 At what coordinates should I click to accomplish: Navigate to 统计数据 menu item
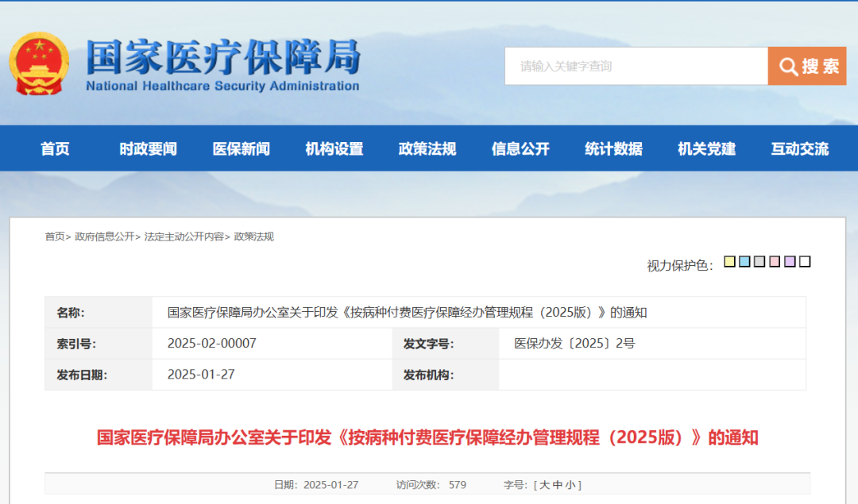(613, 148)
